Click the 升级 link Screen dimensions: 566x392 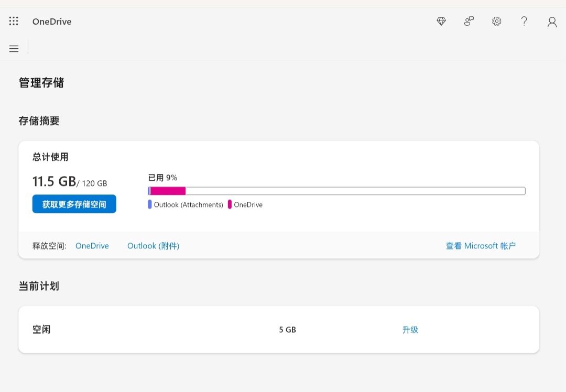(x=410, y=330)
